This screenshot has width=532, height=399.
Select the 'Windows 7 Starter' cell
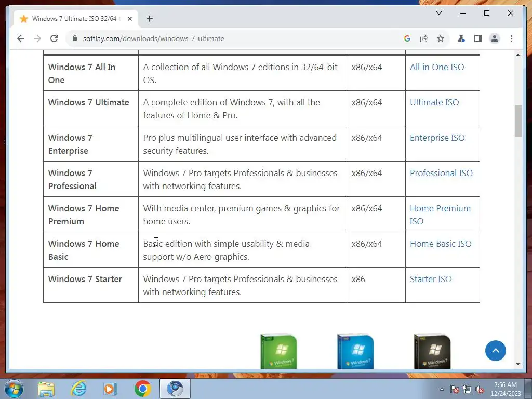coord(91,285)
